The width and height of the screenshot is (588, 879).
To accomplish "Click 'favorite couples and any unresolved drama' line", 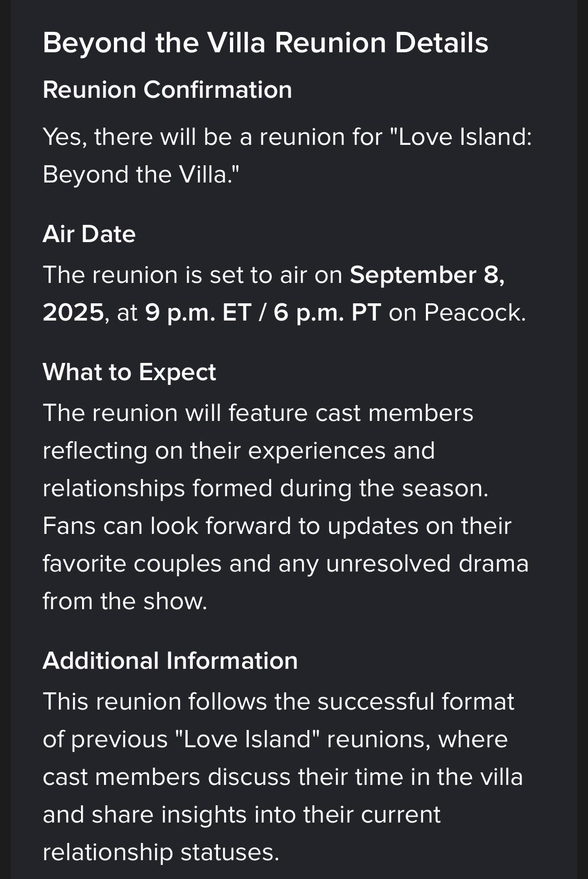I will tap(286, 564).
